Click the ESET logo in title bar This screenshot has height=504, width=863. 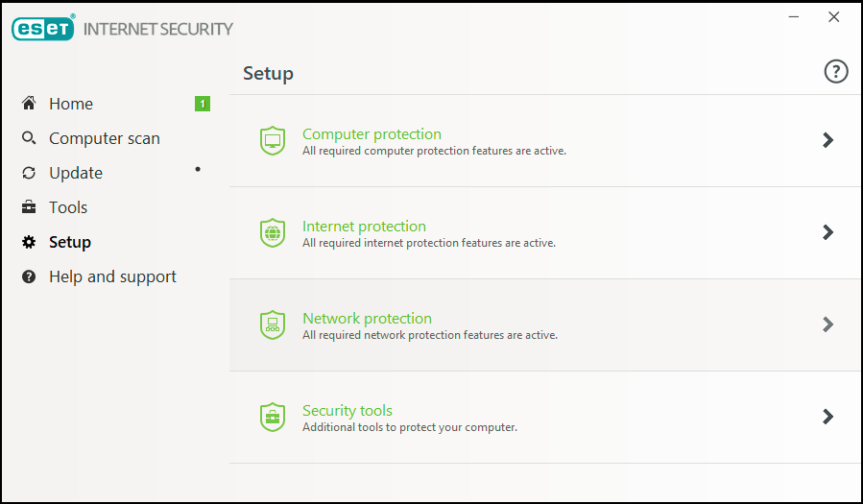tap(44, 29)
